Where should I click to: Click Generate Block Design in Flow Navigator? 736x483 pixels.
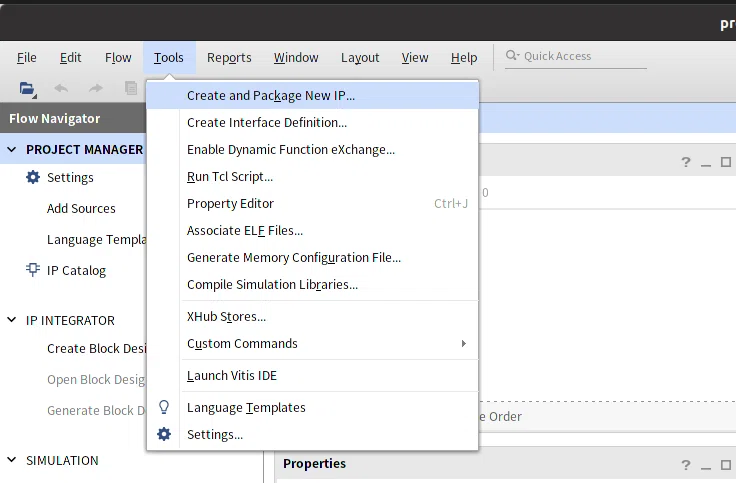coord(96,410)
